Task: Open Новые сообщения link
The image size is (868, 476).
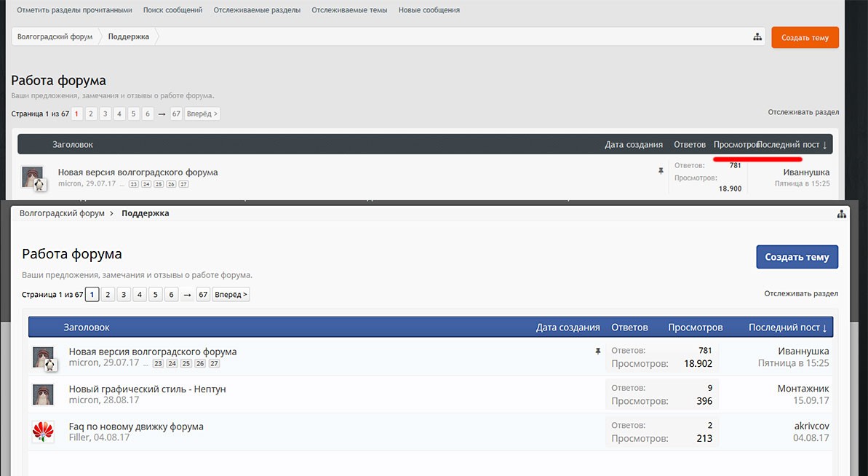Action: (x=429, y=10)
